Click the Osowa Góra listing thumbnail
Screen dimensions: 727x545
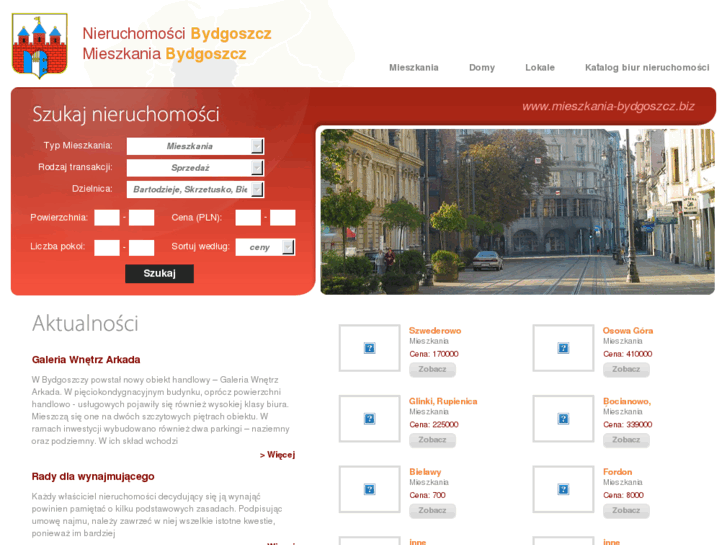tap(563, 348)
